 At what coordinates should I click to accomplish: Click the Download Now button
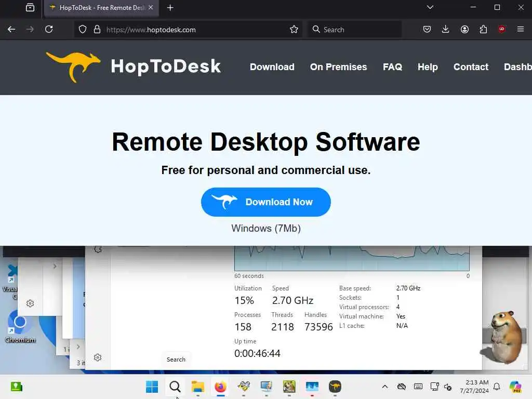point(265,202)
